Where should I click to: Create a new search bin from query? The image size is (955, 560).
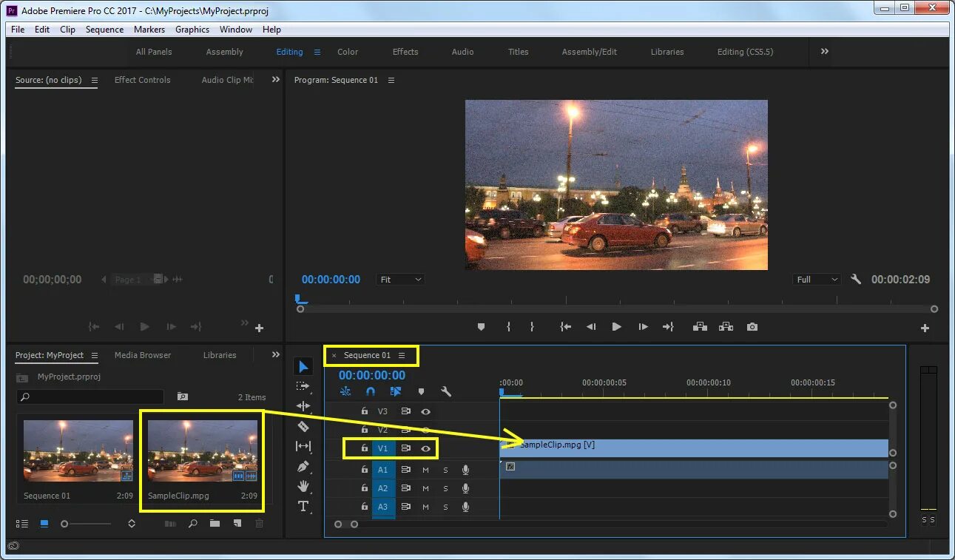(183, 397)
